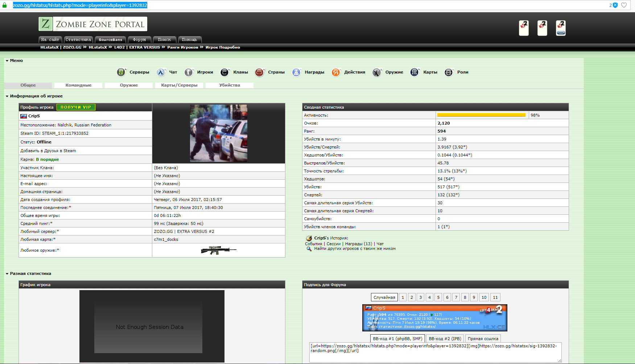Collapse the Информация об игроке section
This screenshot has width=635, height=364.
pyautogui.click(x=7, y=96)
